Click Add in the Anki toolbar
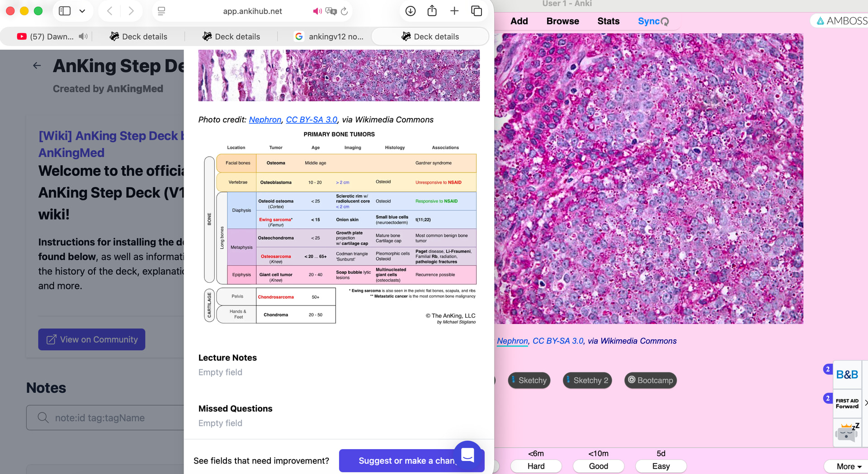Image resolution: width=868 pixels, height=474 pixels. click(519, 21)
